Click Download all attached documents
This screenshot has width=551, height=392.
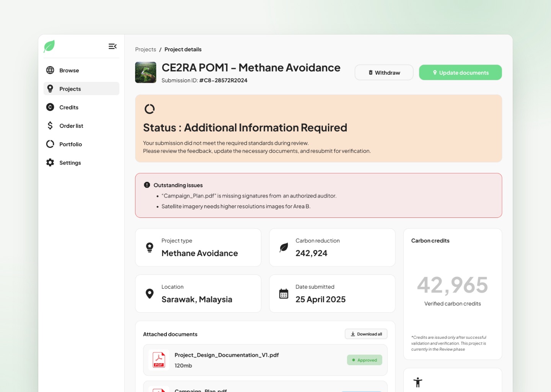point(366,334)
